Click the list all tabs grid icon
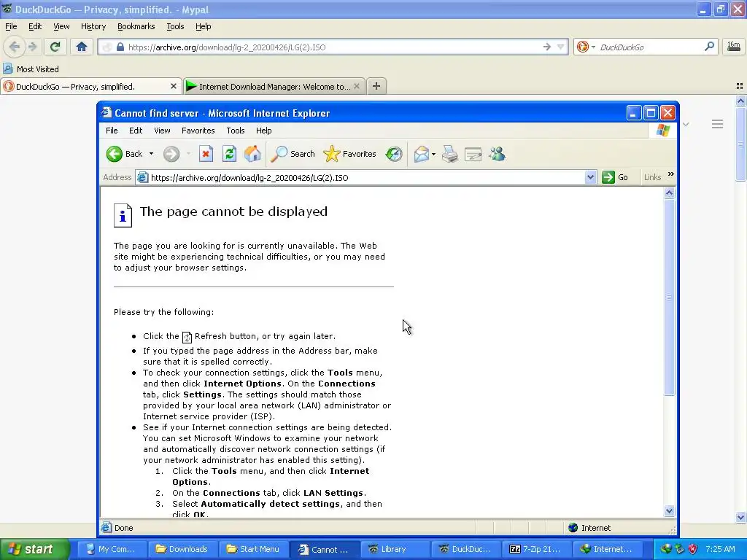 point(740,86)
